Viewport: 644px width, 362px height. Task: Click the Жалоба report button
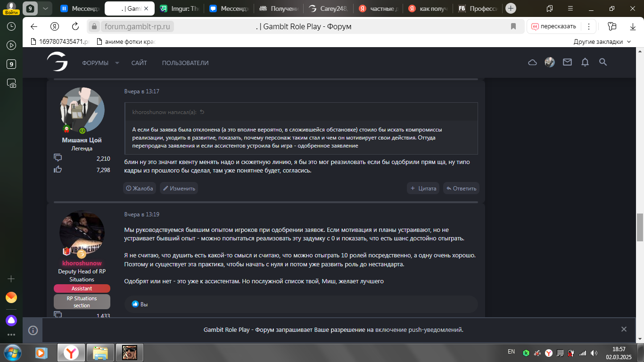click(x=140, y=188)
